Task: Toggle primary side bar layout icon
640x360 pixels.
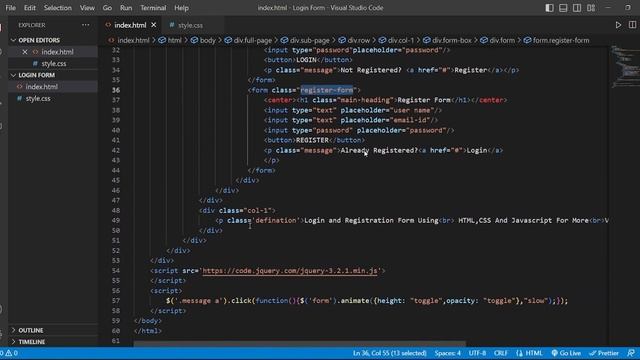Action: [x=549, y=8]
